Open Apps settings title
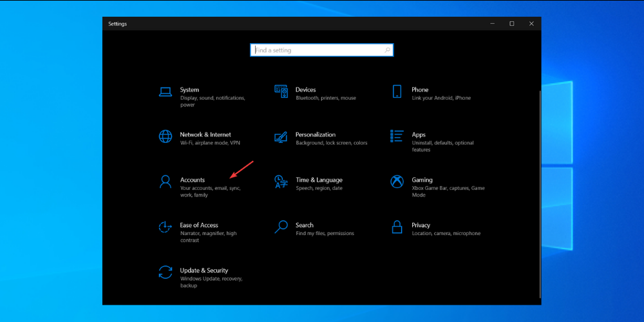This screenshot has height=322, width=644. [419, 135]
